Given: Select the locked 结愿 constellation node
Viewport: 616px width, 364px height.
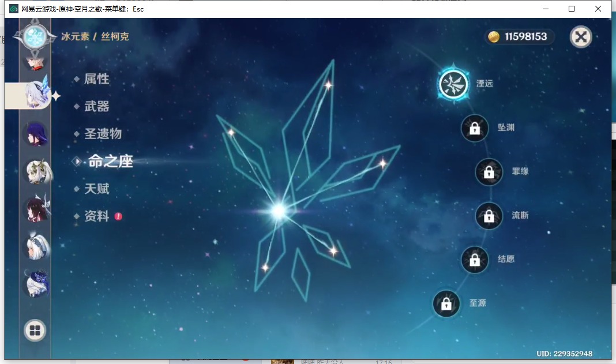Looking at the screenshot, I should click(x=475, y=260).
